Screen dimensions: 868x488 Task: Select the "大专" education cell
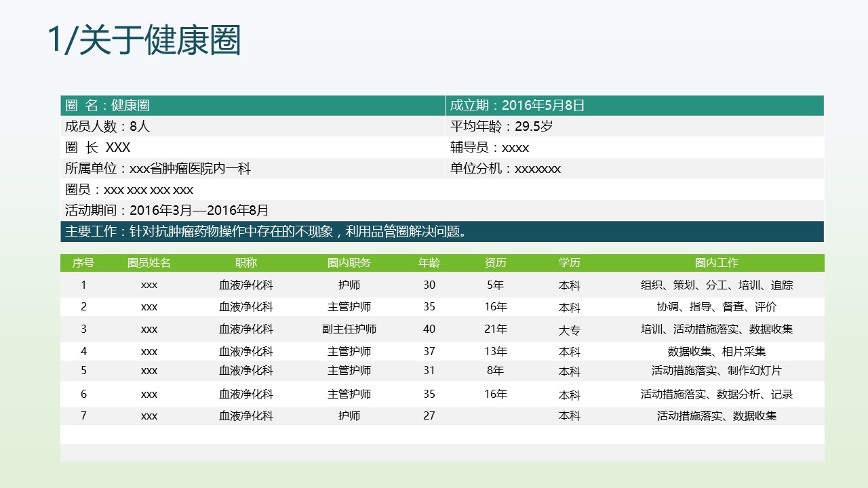click(570, 330)
